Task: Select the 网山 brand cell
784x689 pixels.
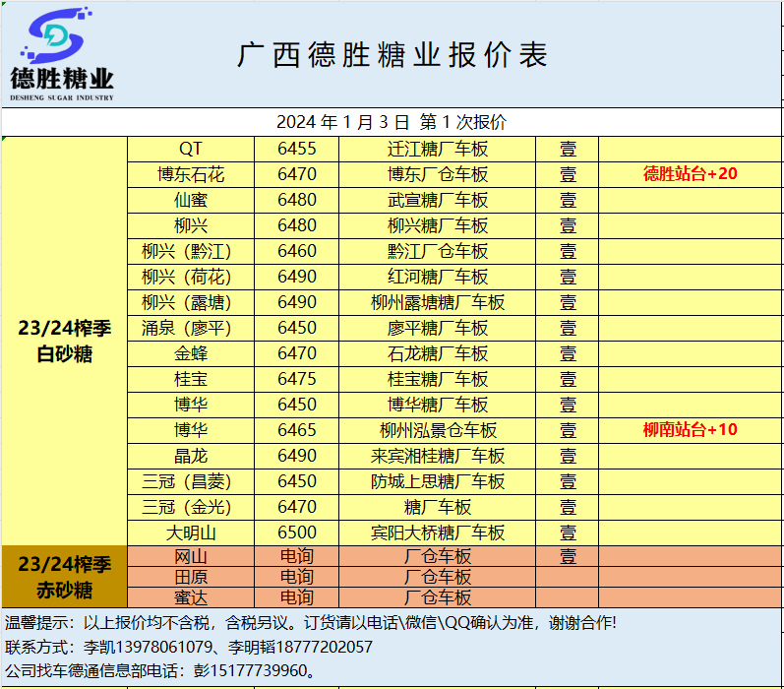Action: coord(191,556)
